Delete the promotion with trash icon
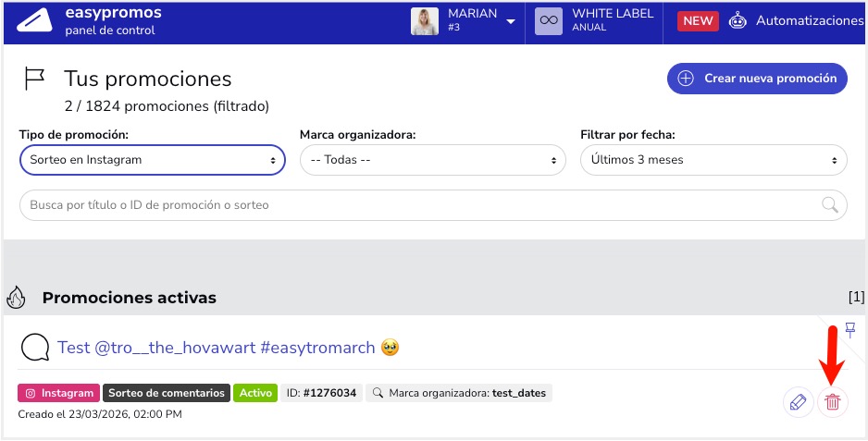 pos(833,402)
